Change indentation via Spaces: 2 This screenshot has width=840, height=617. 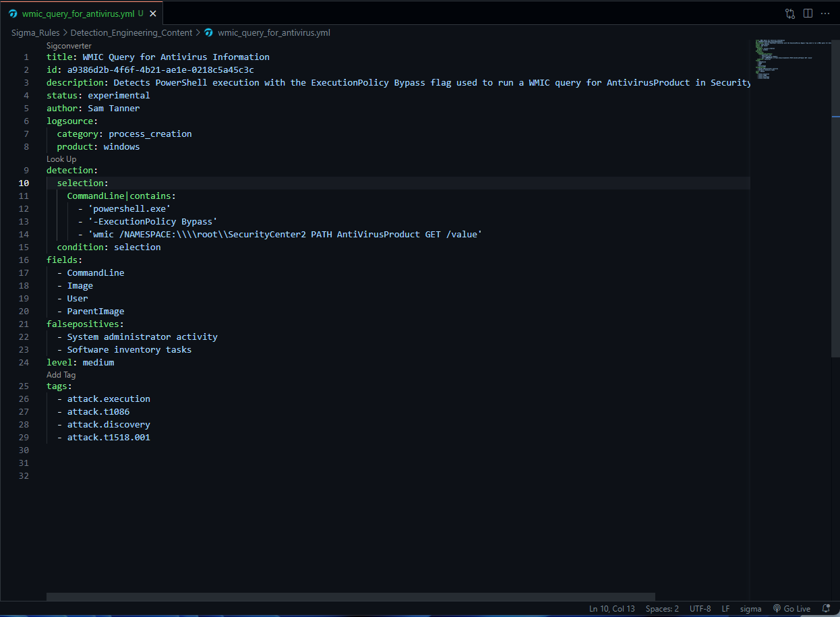(x=662, y=608)
